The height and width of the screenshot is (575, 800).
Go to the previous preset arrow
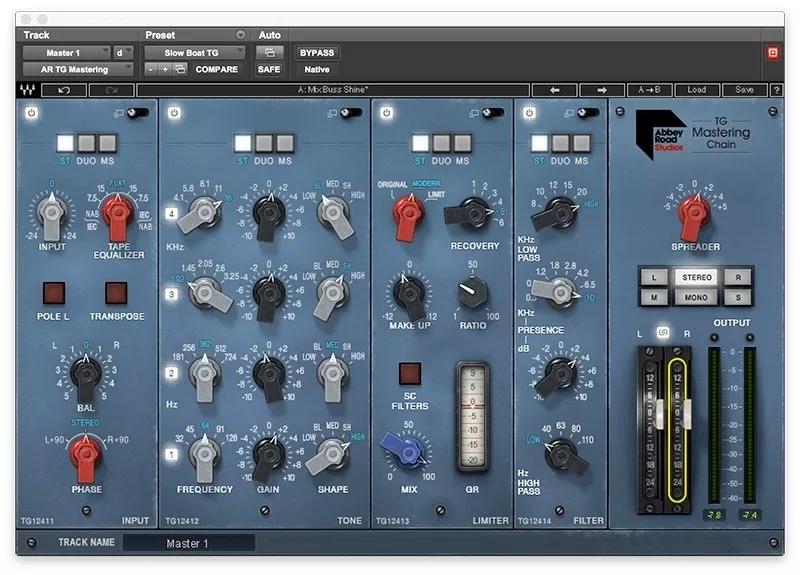554,90
